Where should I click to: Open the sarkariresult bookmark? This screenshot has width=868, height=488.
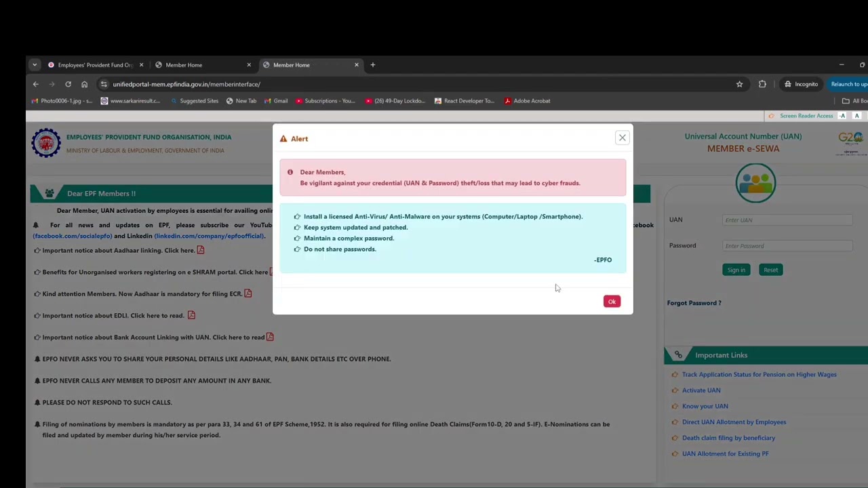(x=130, y=101)
